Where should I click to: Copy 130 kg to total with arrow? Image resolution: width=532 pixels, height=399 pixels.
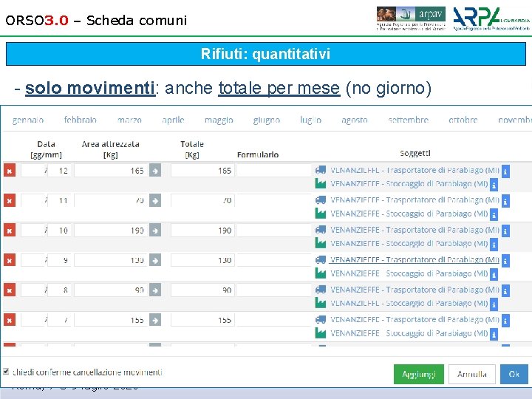pos(155,260)
